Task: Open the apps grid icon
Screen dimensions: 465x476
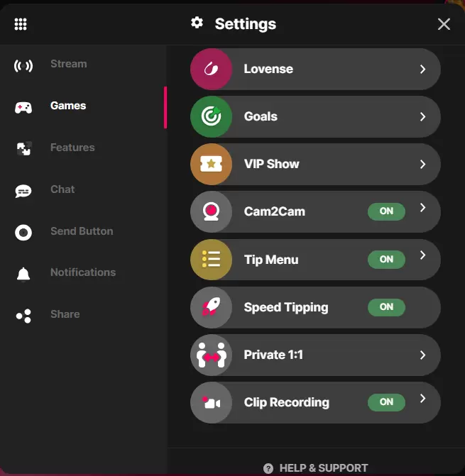Action: pos(21,24)
